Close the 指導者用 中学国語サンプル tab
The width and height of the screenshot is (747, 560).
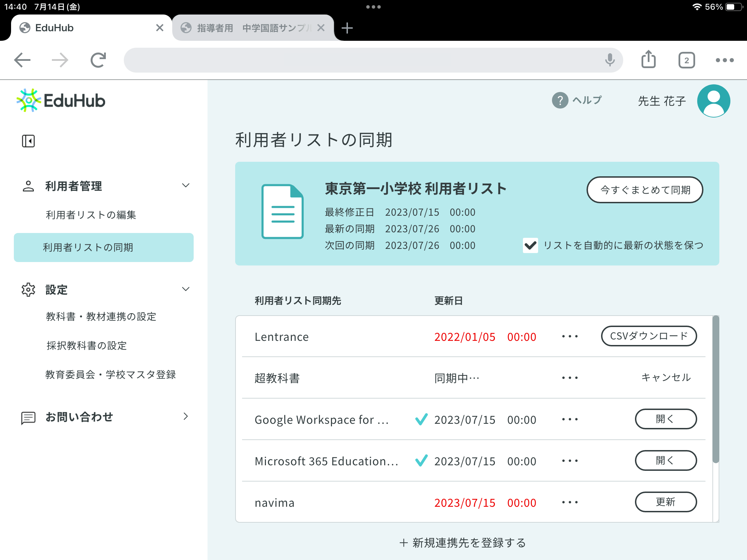[x=321, y=28]
